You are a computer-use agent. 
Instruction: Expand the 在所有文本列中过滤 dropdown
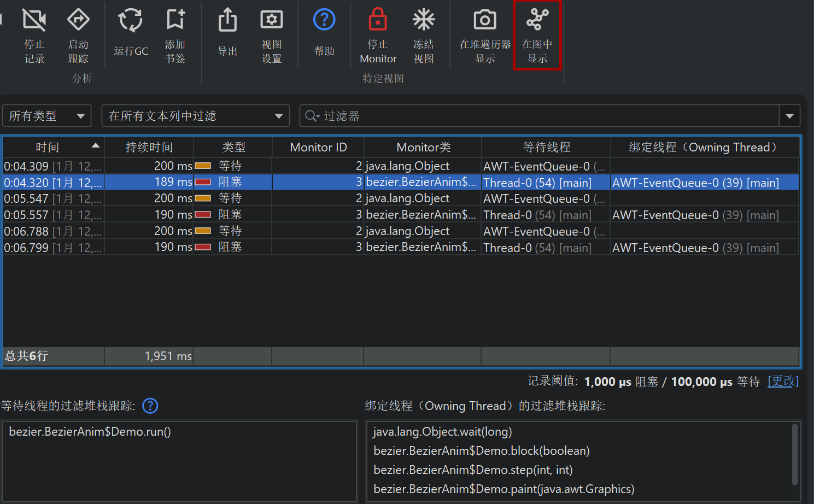coord(195,116)
